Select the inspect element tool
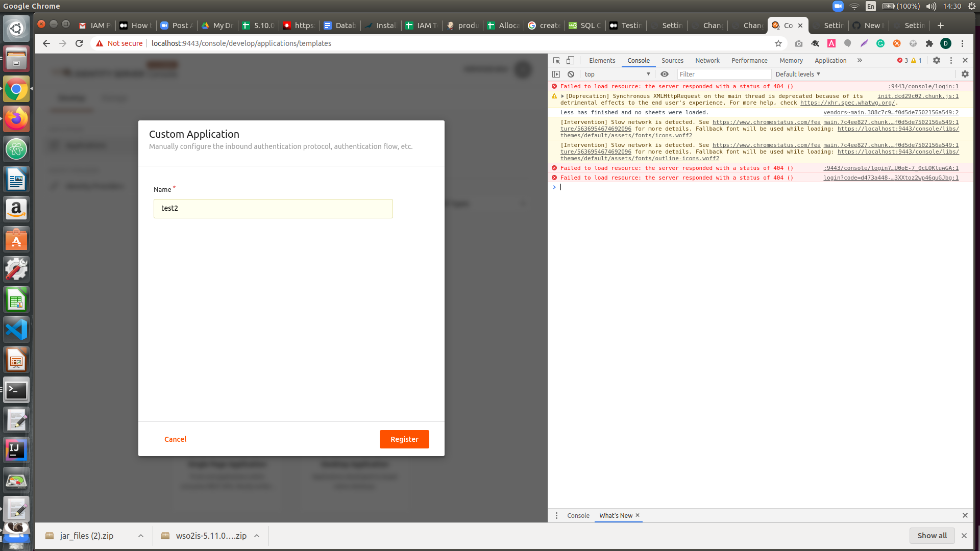 [x=556, y=60]
